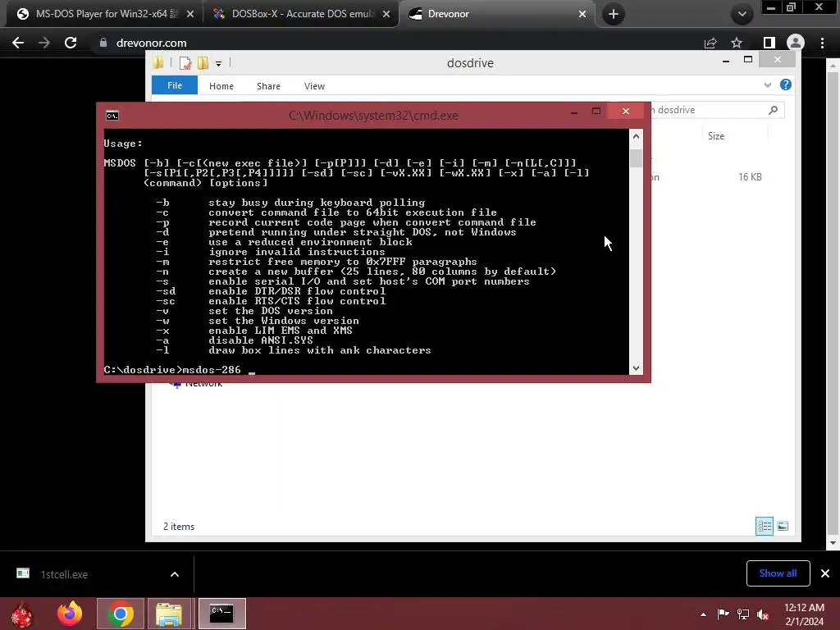Screen dimensions: 840x630
Task: Reload the drevonor.com page
Action: 71,43
